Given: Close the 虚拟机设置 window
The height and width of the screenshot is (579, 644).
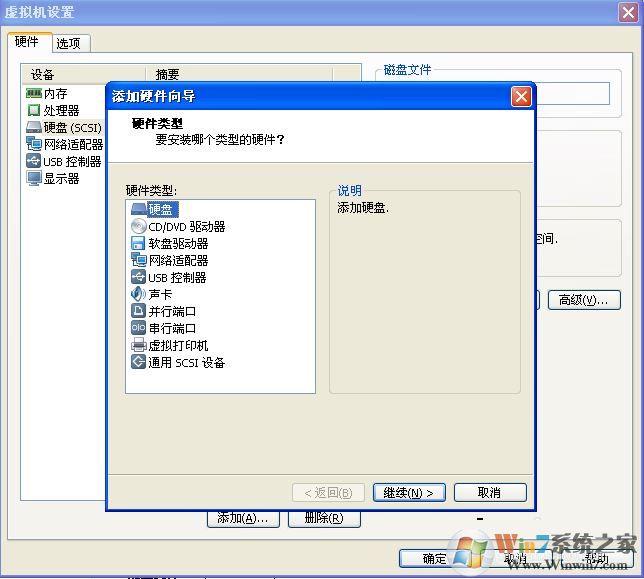Looking at the screenshot, I should coord(628,12).
